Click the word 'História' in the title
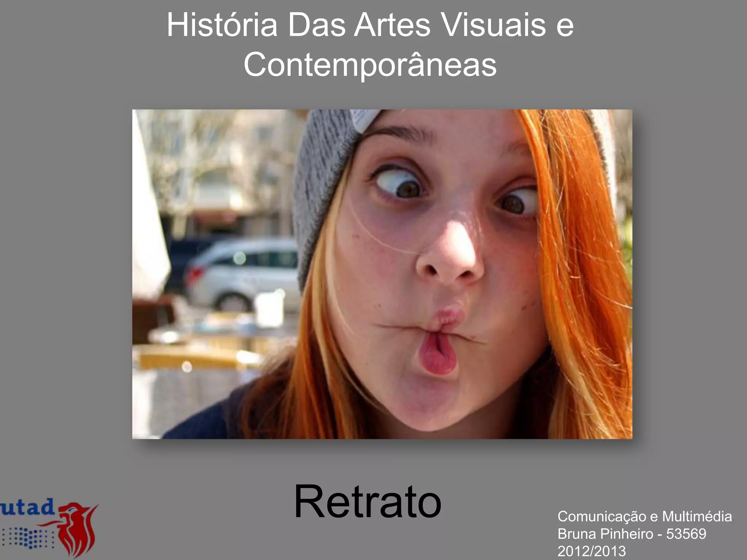The width and height of the screenshot is (747, 560). click(222, 25)
